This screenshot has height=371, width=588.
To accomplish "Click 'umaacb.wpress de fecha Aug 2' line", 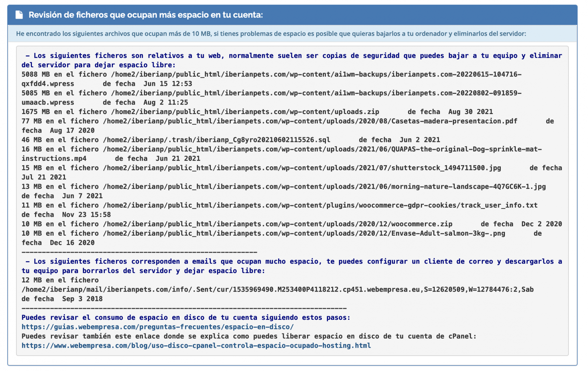I will click(105, 102).
